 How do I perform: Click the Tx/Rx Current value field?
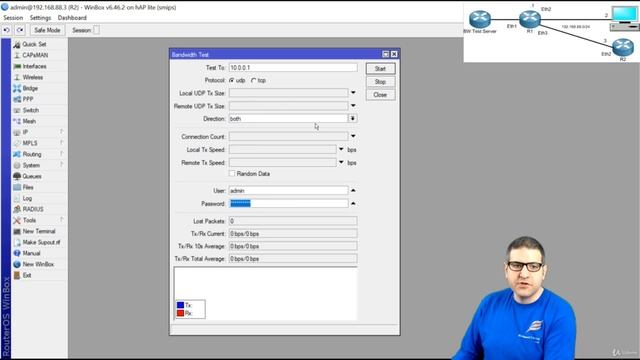pyautogui.click(x=293, y=234)
